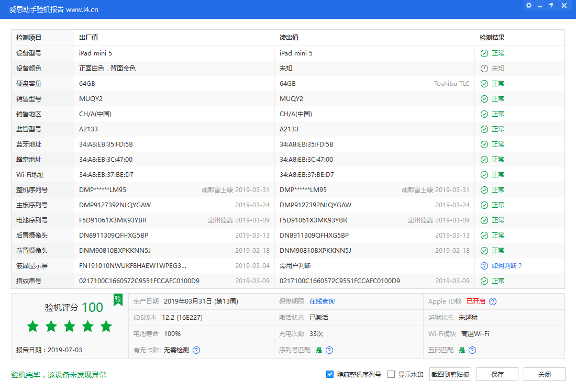The height and width of the screenshot is (392, 576).
Task: Click the question mark next to 序列号匹配
Action: (329, 350)
